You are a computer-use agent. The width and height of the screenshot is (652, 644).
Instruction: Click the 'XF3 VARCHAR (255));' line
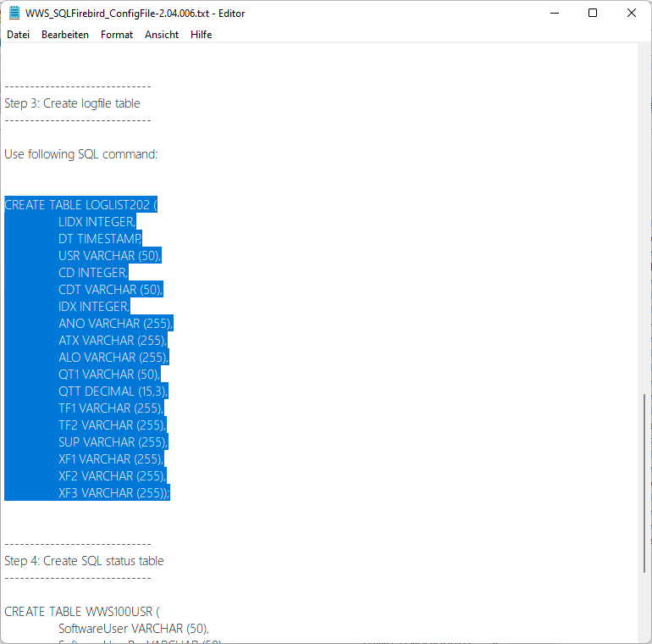click(114, 493)
